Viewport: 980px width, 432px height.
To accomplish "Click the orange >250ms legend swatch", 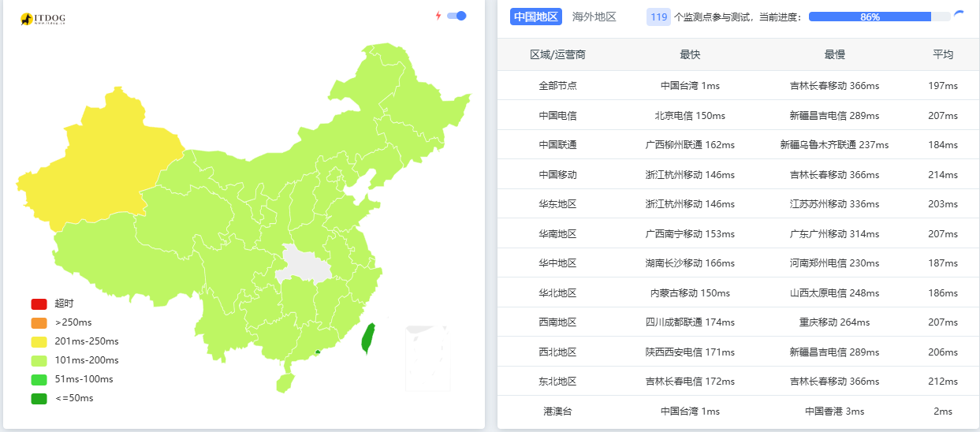I will [x=39, y=322].
